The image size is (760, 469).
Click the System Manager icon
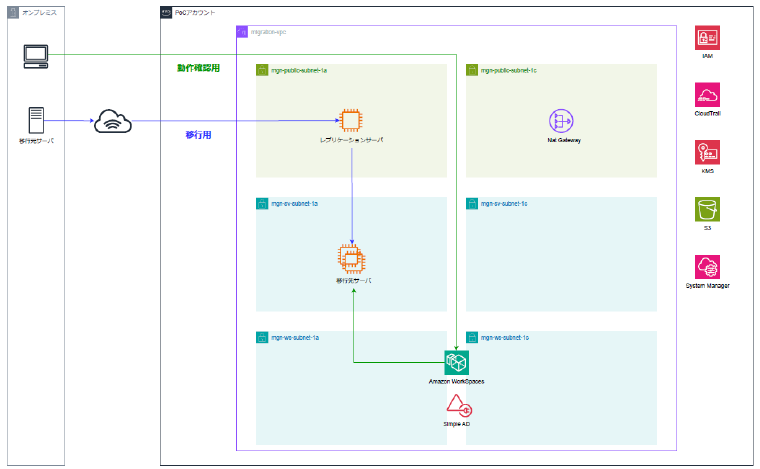click(707, 266)
